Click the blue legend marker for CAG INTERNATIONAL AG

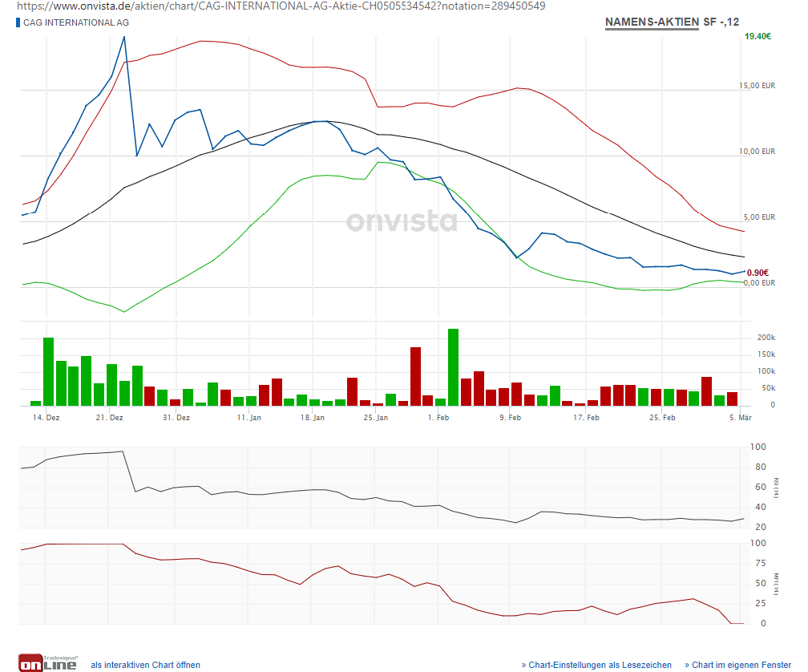pyautogui.click(x=18, y=22)
